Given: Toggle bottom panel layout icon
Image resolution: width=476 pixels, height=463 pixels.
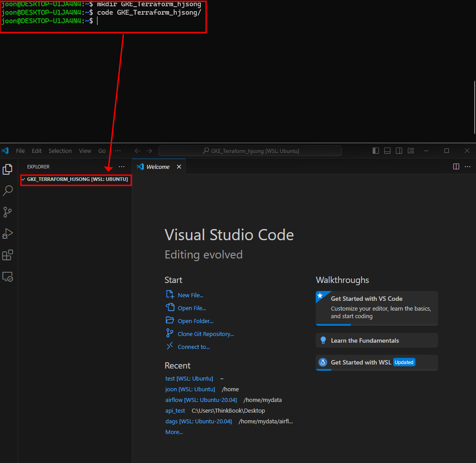Looking at the screenshot, I should pyautogui.click(x=387, y=151).
